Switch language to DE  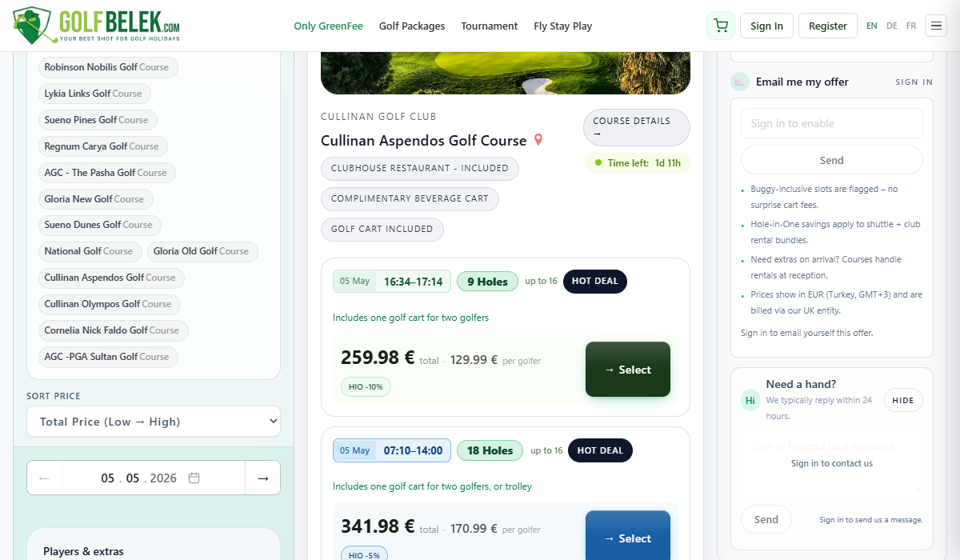(892, 26)
